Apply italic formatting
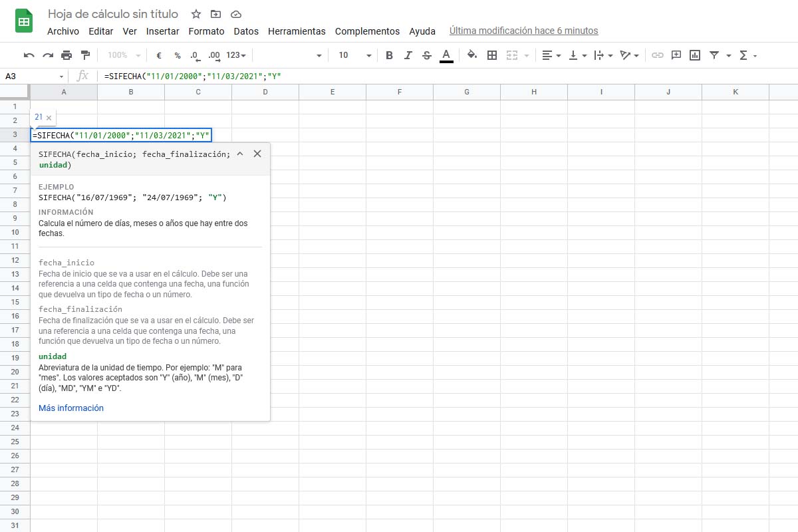This screenshot has width=798, height=532. tap(408, 55)
